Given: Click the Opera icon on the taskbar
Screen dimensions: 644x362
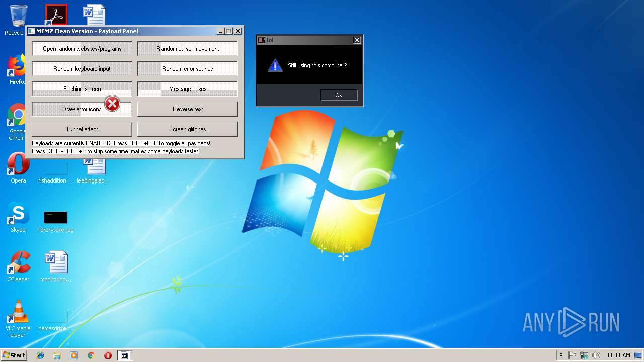Looking at the screenshot, I should [x=108, y=355].
